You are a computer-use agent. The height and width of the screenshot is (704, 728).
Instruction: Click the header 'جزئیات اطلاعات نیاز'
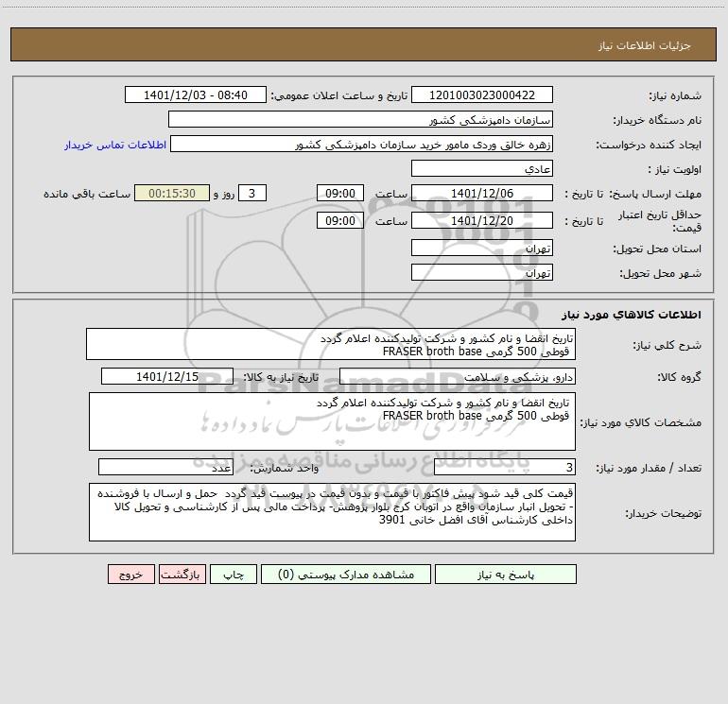point(645,45)
